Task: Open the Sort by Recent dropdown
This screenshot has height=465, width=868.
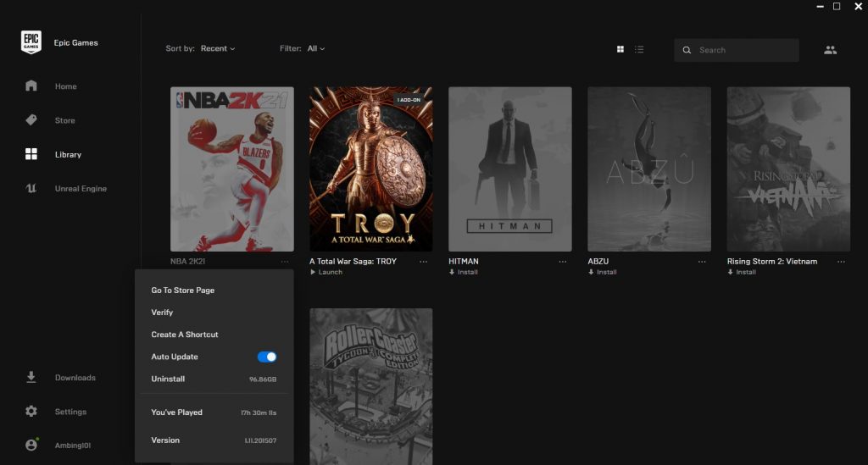Action: 218,48
